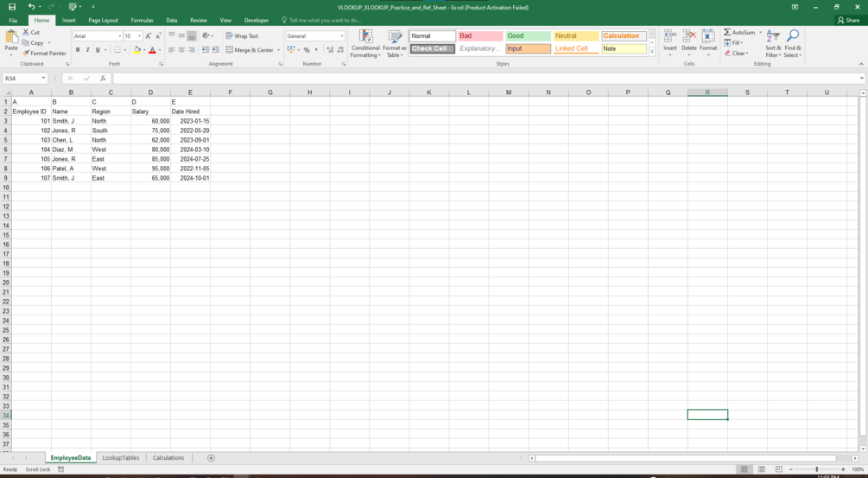Open the General number format dropdown
The image size is (868, 478).
(341, 36)
